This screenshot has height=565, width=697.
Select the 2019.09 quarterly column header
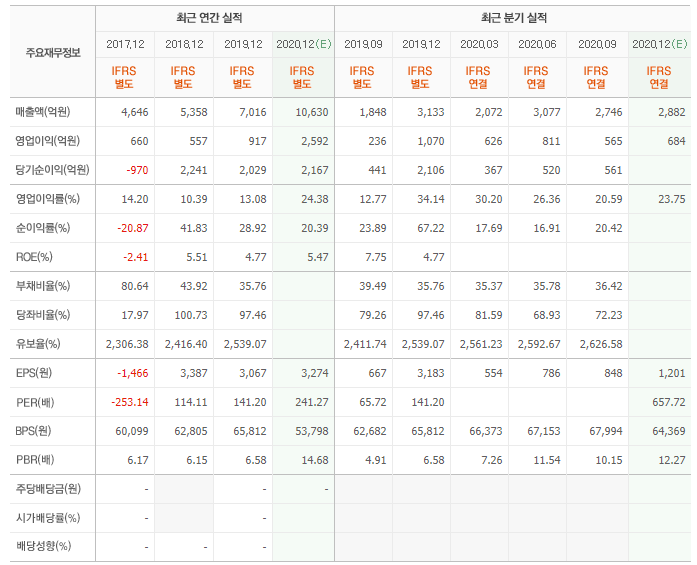point(363,44)
